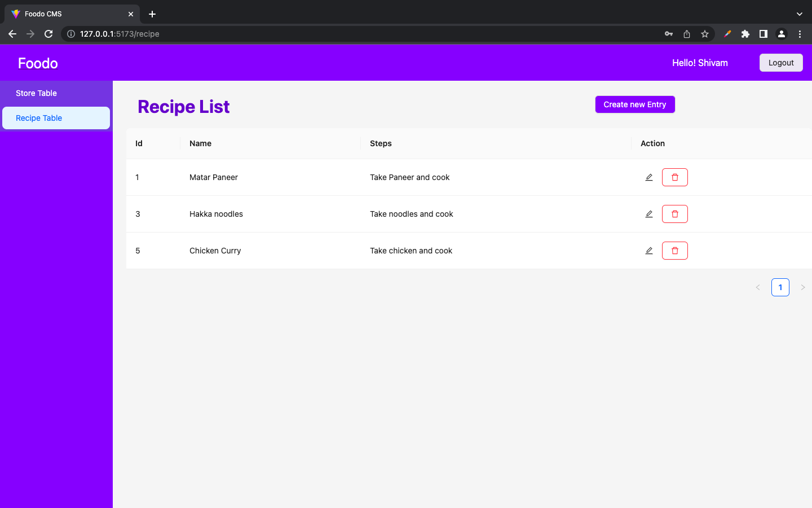812x508 pixels.
Task: View site information icon in address bar
Action: click(71, 34)
